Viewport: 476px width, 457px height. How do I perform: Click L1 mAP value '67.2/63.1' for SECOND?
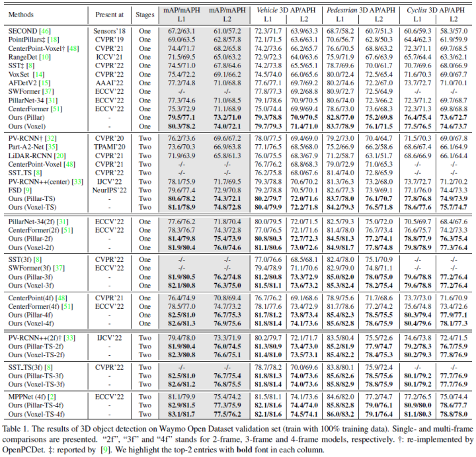click(182, 31)
